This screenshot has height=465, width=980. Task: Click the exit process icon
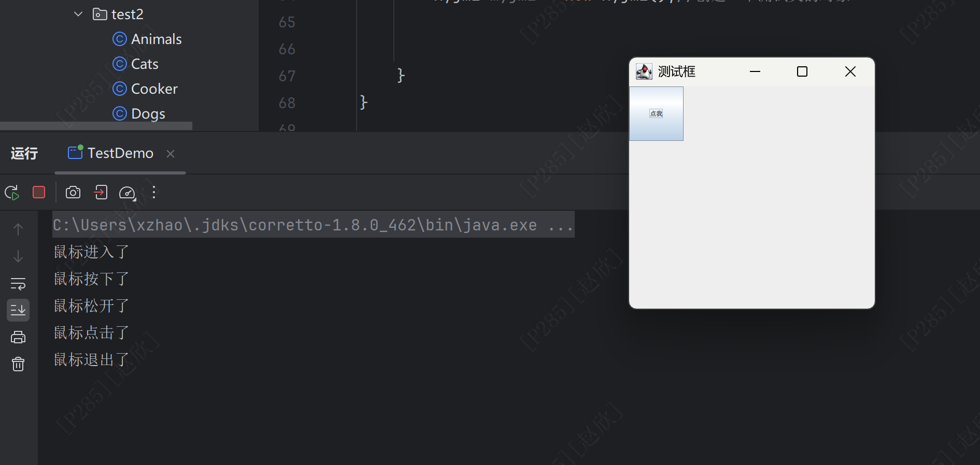click(101, 193)
